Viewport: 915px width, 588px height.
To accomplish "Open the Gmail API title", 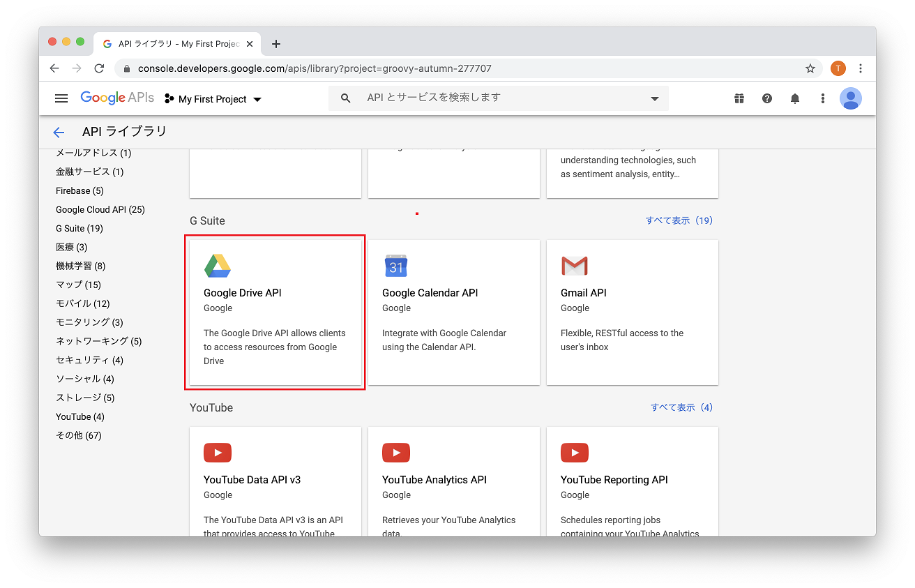I will [584, 293].
